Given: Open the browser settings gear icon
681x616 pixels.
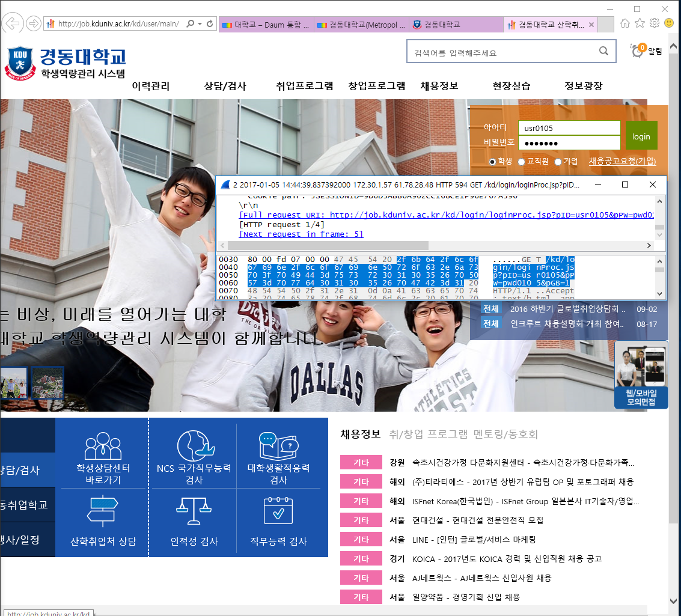Looking at the screenshot, I should [655, 23].
